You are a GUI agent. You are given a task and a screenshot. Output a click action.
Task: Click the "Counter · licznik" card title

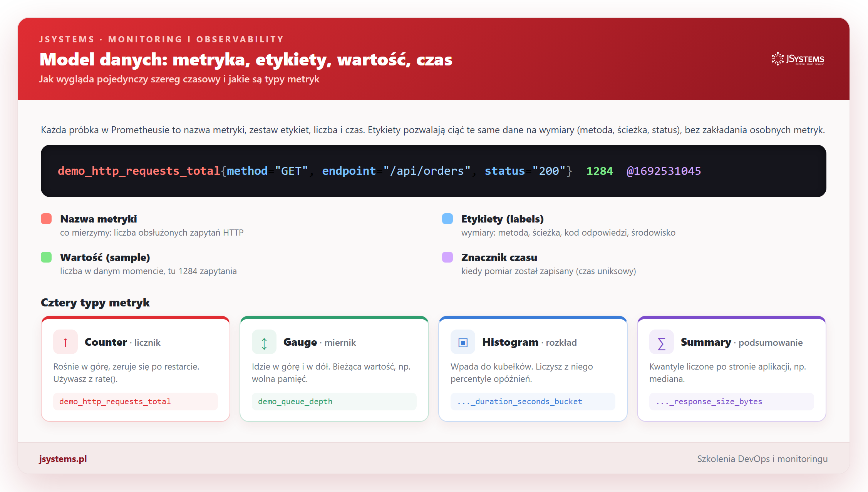pos(122,342)
